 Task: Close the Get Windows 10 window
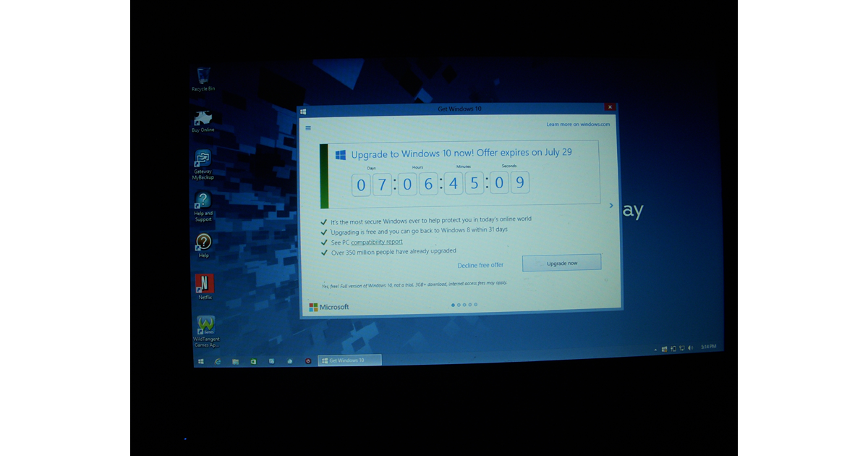click(610, 108)
